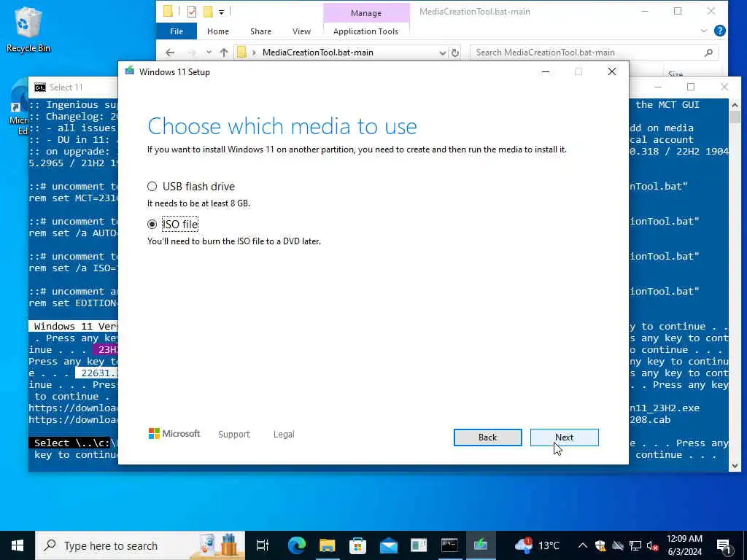Click the address bar folder icon

click(x=242, y=52)
